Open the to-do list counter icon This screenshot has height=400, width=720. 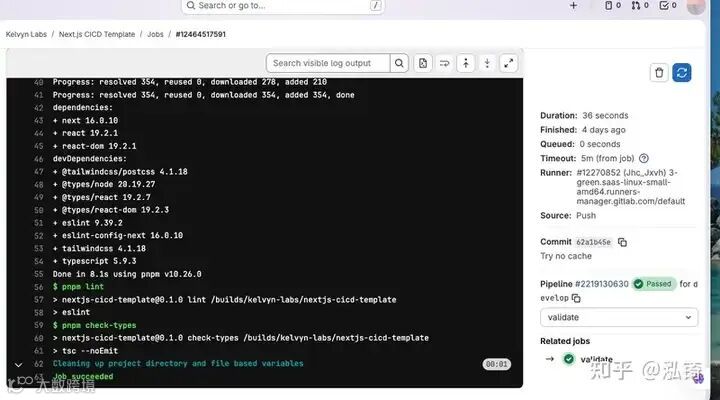[x=668, y=6]
